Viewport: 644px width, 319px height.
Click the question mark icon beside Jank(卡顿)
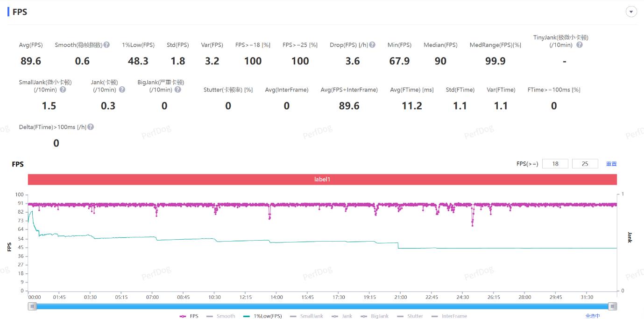click(x=122, y=90)
